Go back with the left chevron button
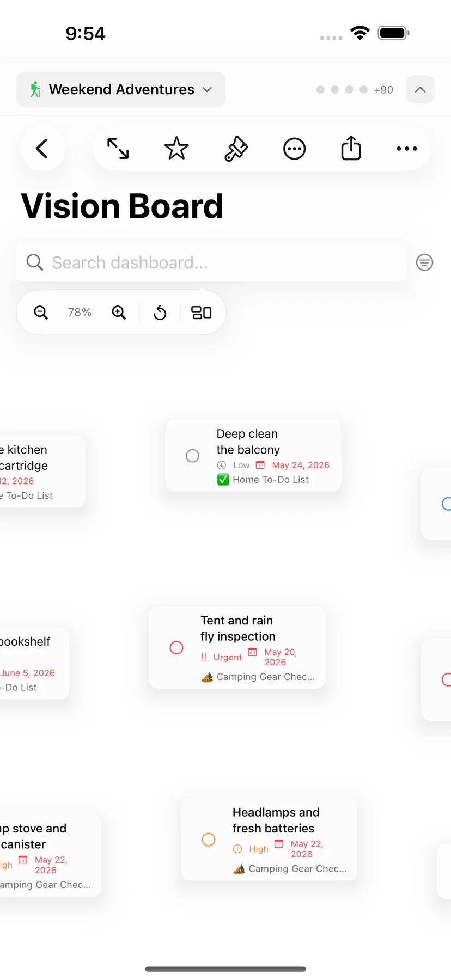451x980 pixels. tap(42, 149)
